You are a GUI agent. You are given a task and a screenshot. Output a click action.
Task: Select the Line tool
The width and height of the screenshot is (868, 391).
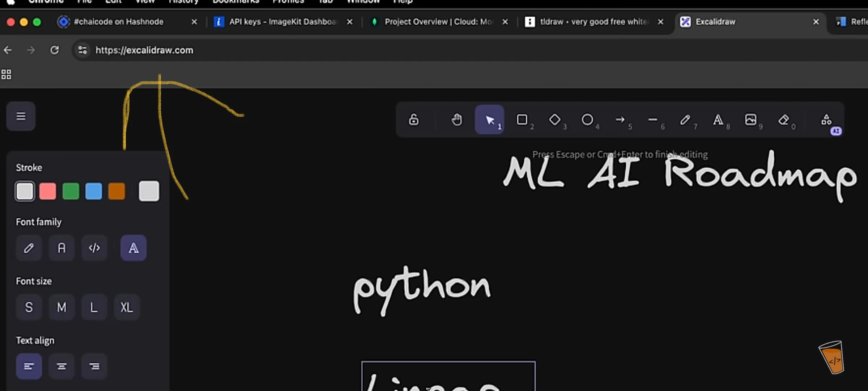click(652, 120)
